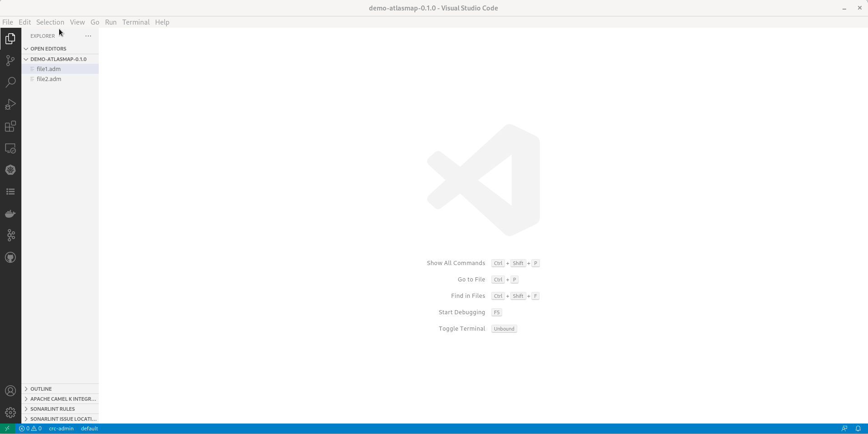The width and height of the screenshot is (868, 434).
Task: Open the Terminal menu
Action: tap(136, 22)
